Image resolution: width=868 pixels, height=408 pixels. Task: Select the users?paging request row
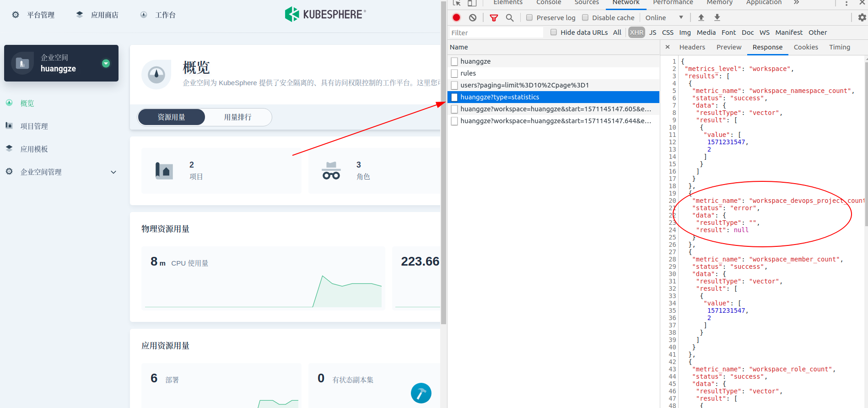coord(553,85)
